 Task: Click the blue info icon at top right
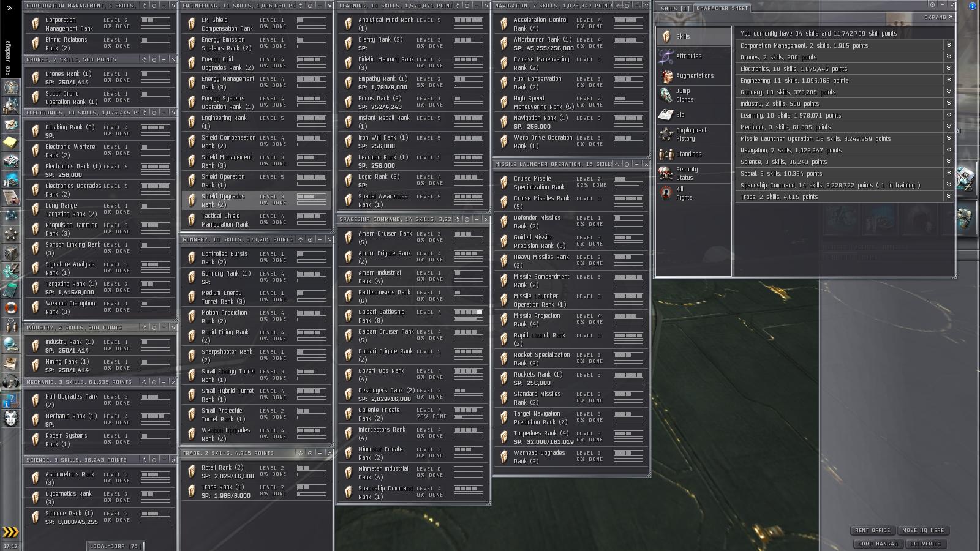point(973,6)
